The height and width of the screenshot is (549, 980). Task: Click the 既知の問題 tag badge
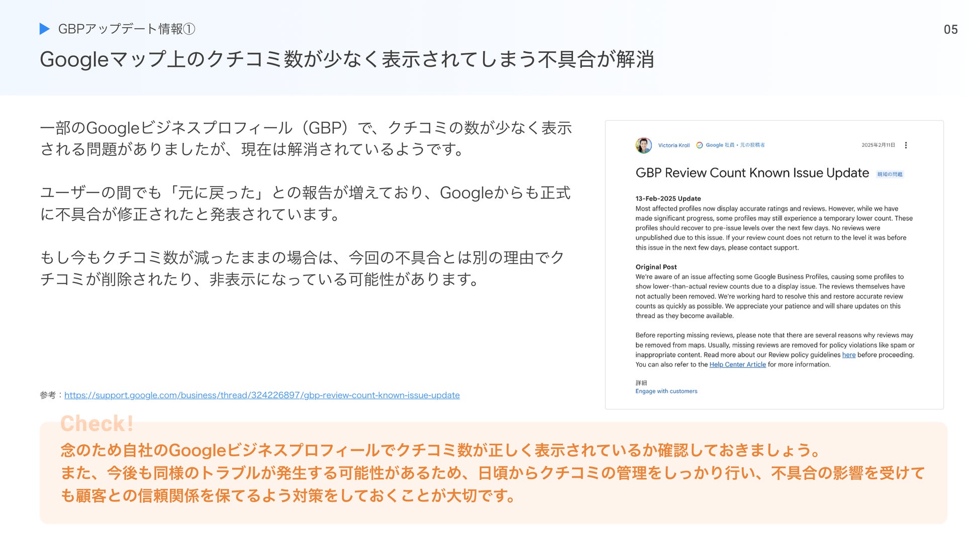point(890,174)
